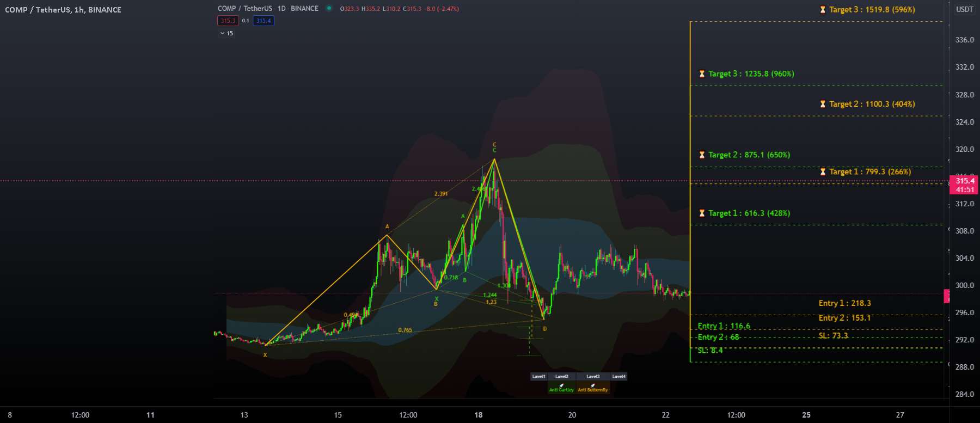Click date 13 on the time axis
This screenshot has height=423, width=980.
tap(244, 415)
